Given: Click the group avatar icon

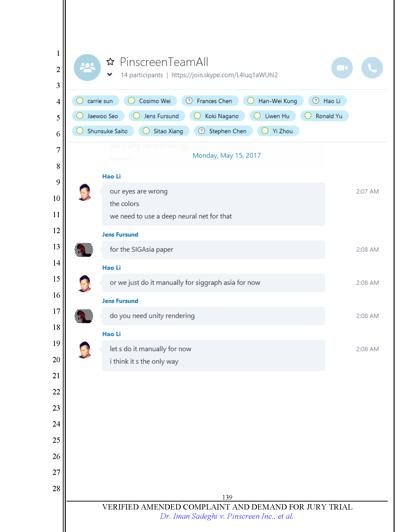Looking at the screenshot, I should (87, 67).
